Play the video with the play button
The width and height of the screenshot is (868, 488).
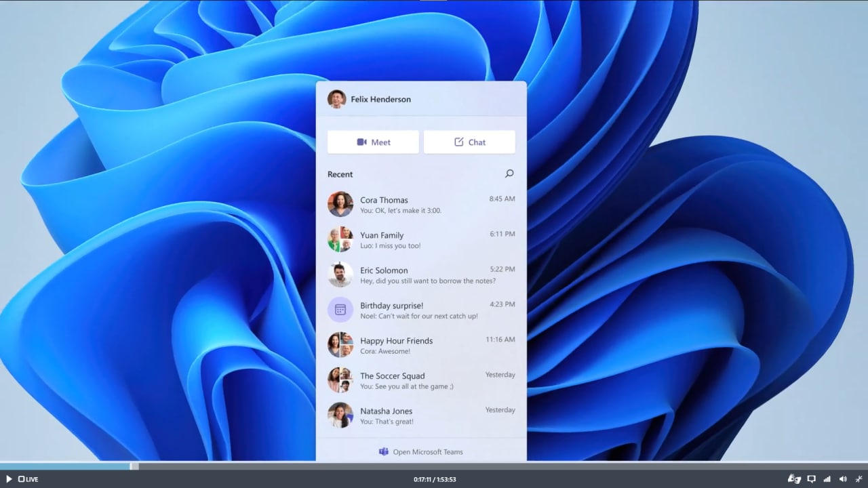[x=9, y=479]
